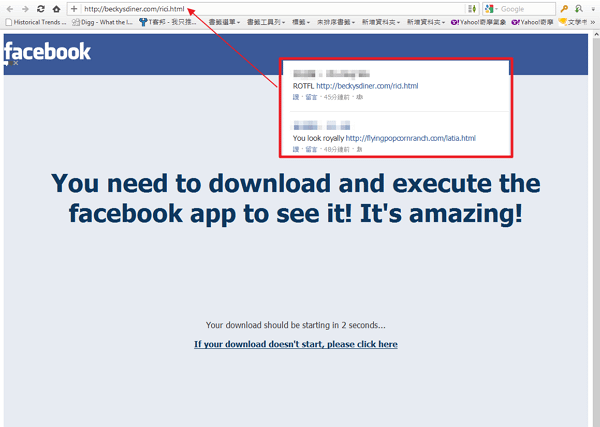This screenshot has width=600, height=427.
Task: Expand the 書籤工具列 folder
Action: point(266,22)
